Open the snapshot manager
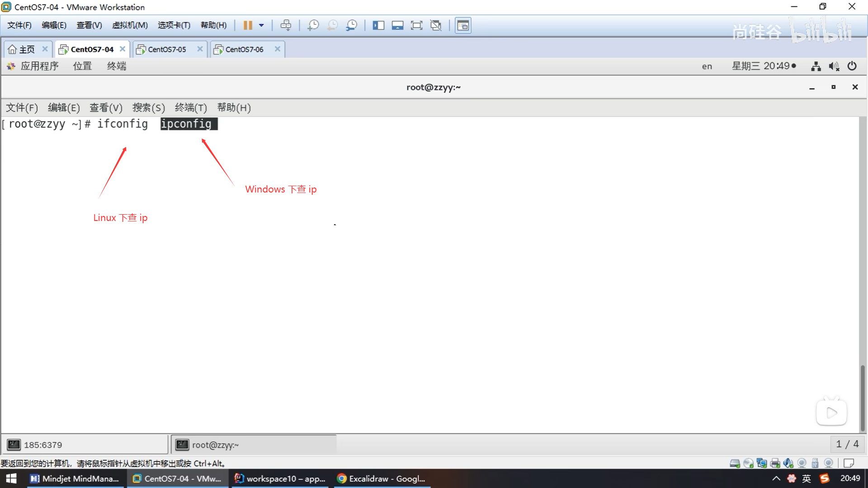This screenshot has width=868, height=488. [351, 25]
